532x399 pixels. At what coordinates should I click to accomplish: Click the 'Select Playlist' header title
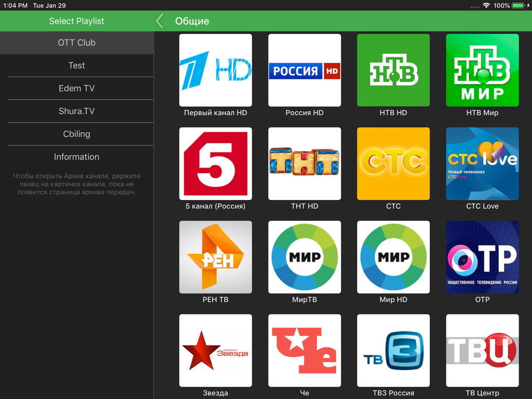tap(77, 21)
